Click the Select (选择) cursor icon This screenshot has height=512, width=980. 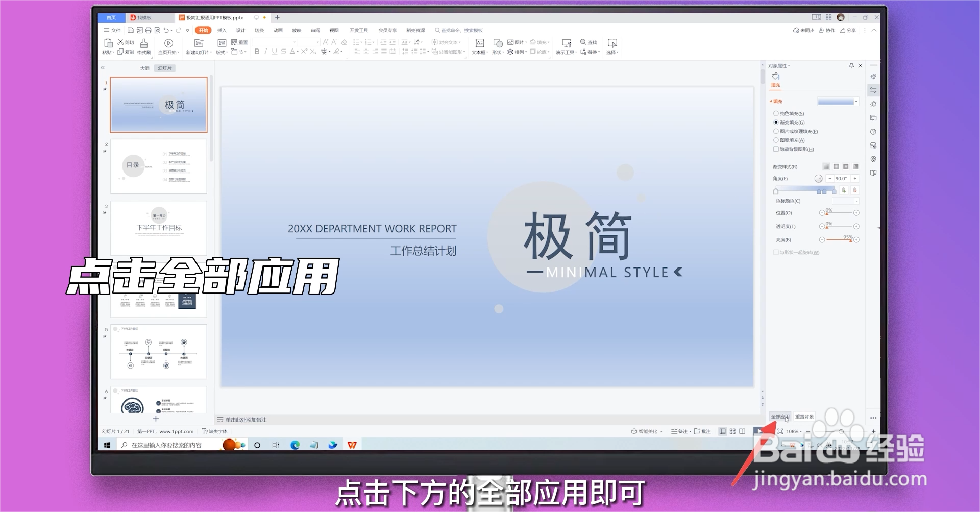point(612,43)
